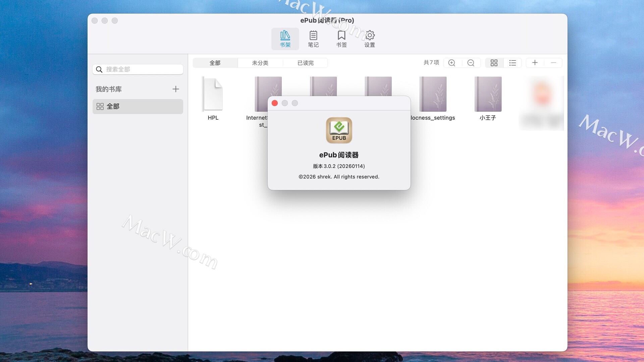
Task: Click the zoom in magnifier icon
Action: [452, 63]
